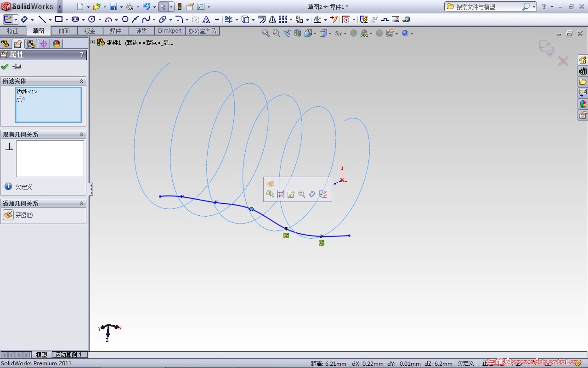Activate the Select arrow tool
The width and height of the screenshot is (588, 368).
tap(163, 6)
